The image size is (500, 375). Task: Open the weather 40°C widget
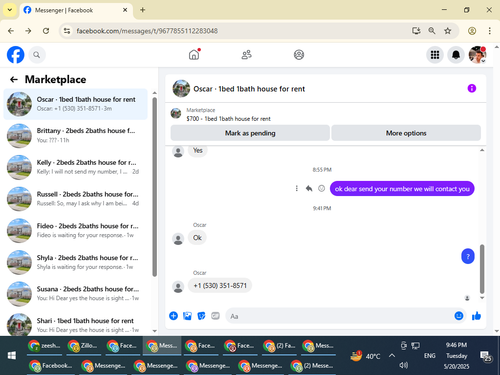pyautogui.click(x=365, y=356)
